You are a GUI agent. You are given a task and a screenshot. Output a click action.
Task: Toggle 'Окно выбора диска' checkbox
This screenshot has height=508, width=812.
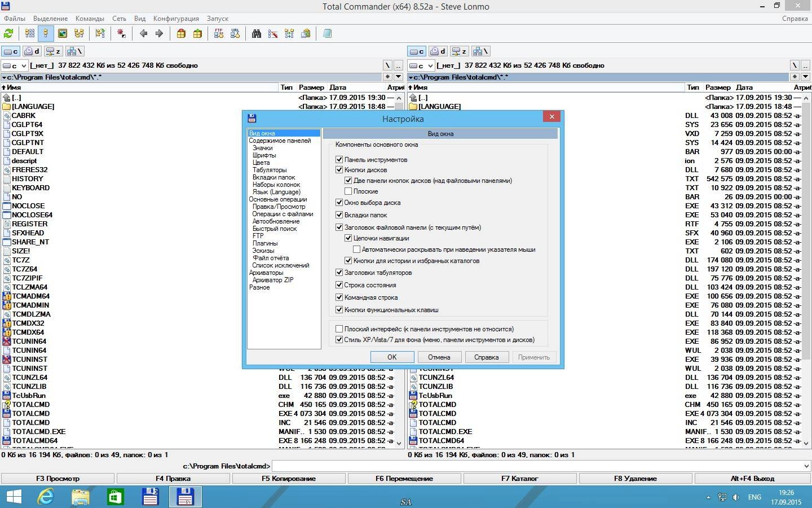coord(339,203)
